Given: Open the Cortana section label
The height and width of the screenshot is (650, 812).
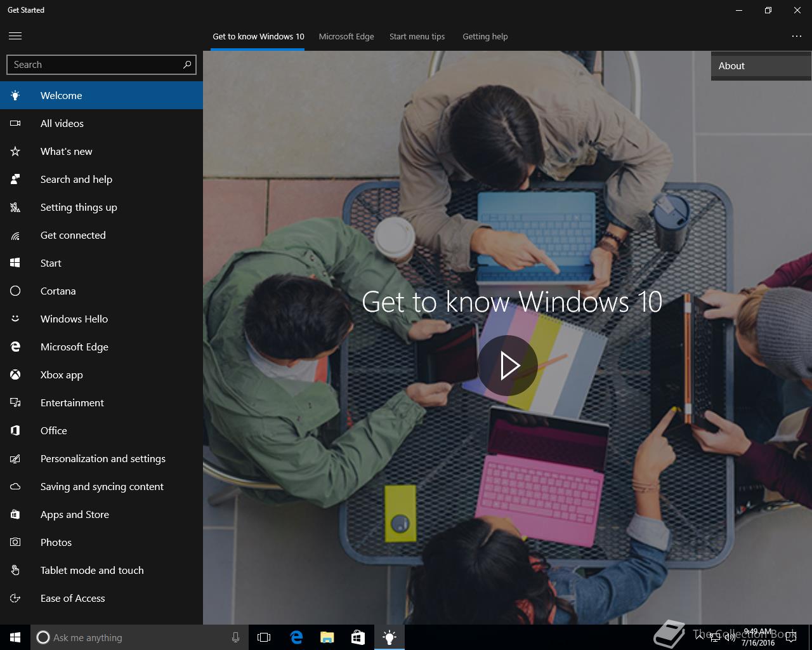Looking at the screenshot, I should pyautogui.click(x=58, y=291).
